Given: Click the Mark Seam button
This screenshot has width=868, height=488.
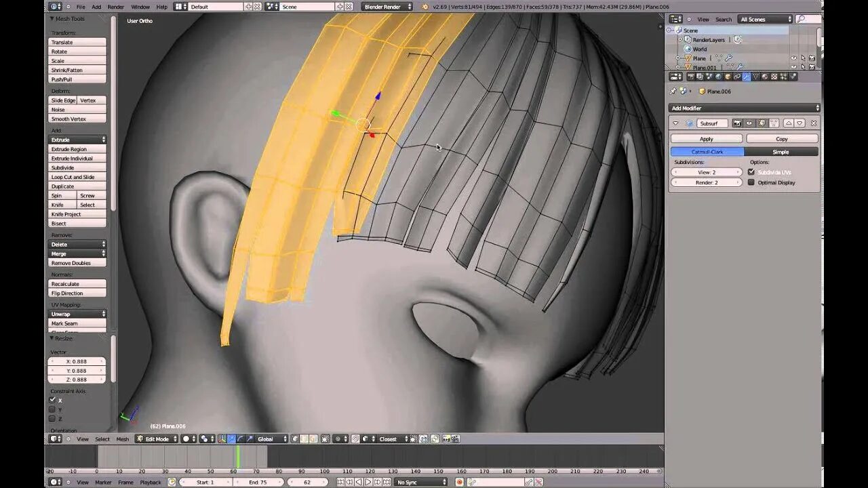Looking at the screenshot, I should tap(77, 323).
